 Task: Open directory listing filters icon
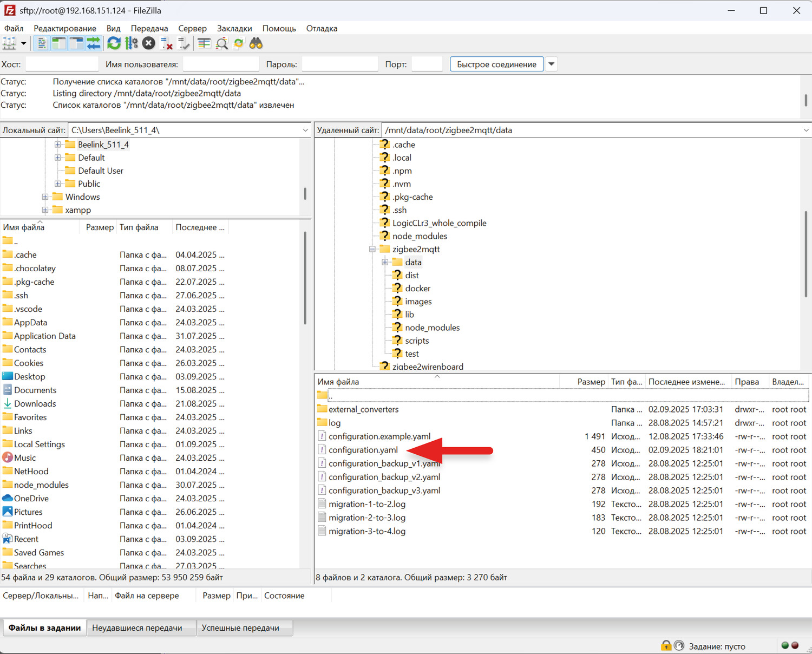(204, 44)
